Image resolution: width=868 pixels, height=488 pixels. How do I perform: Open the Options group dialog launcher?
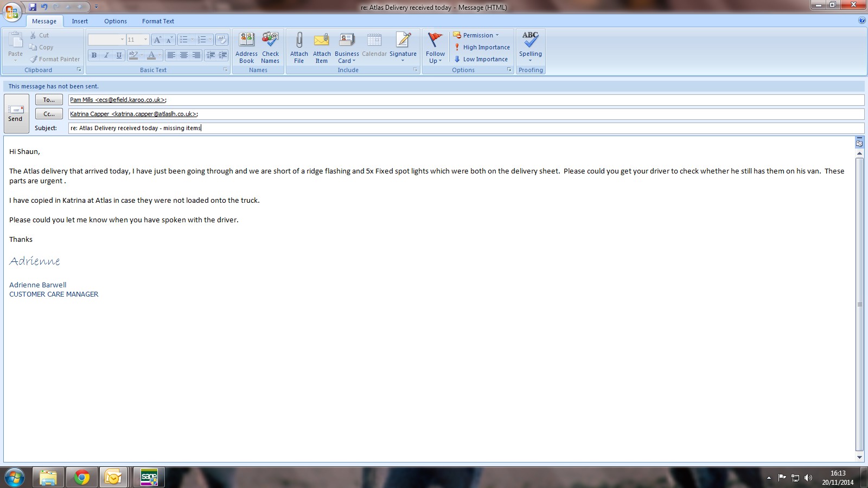pos(509,70)
